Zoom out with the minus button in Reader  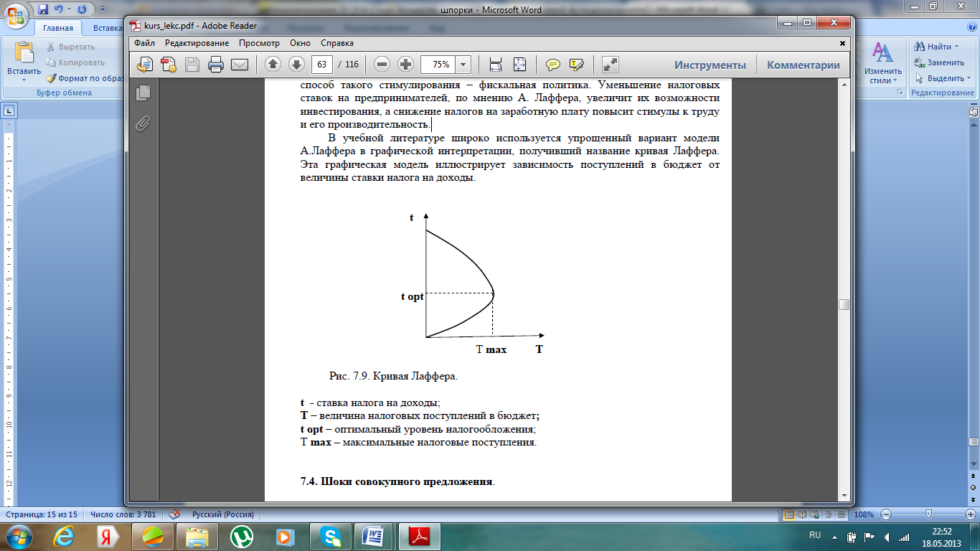point(382,65)
